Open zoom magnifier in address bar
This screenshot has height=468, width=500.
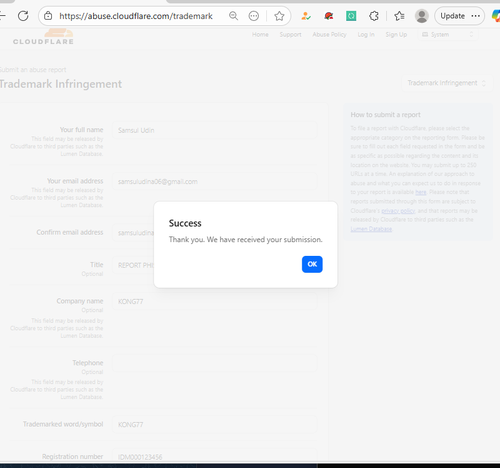click(233, 16)
